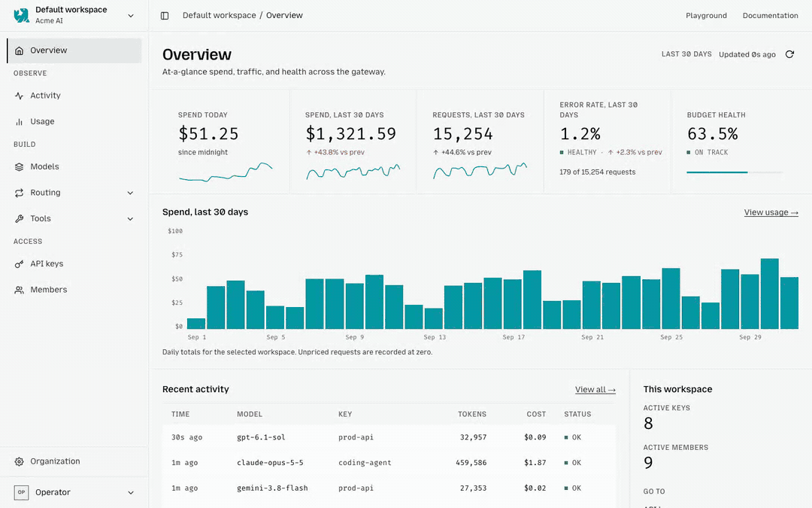Click the $1.87 cost cell
812x508 pixels.
pos(535,462)
